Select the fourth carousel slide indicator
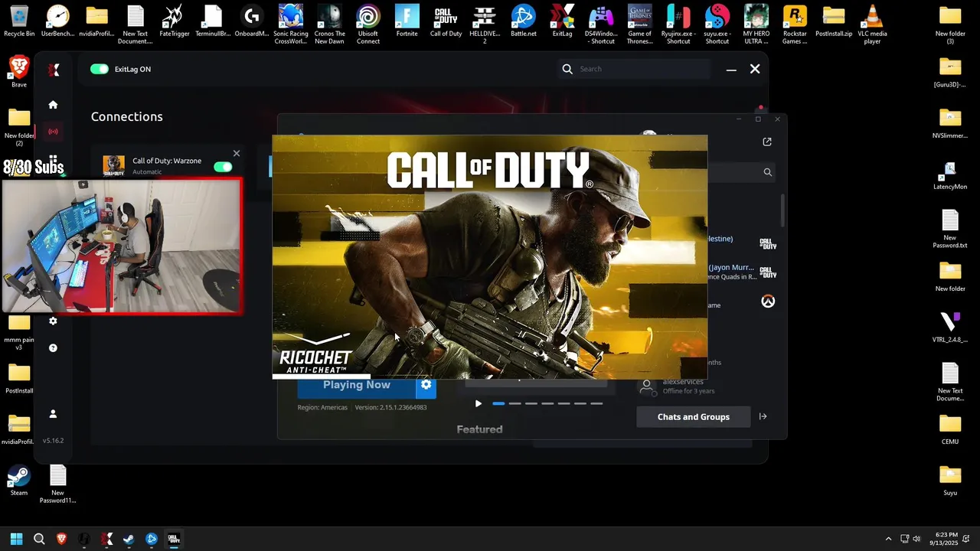 (x=547, y=403)
